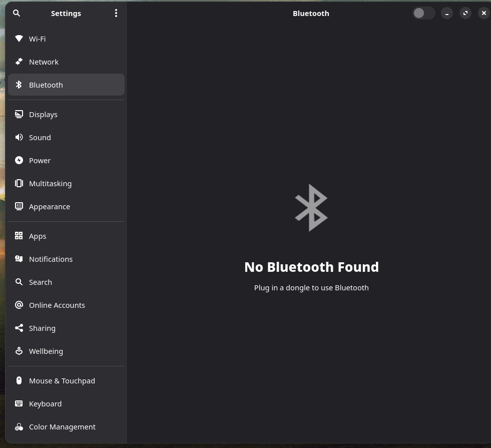
Task: Open the Apps label
Action: [38, 236]
